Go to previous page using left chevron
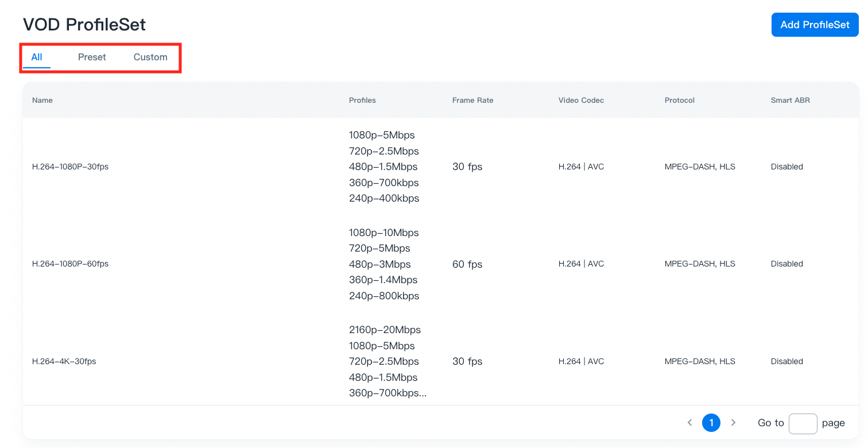The height and width of the screenshot is (448, 868). (689, 423)
